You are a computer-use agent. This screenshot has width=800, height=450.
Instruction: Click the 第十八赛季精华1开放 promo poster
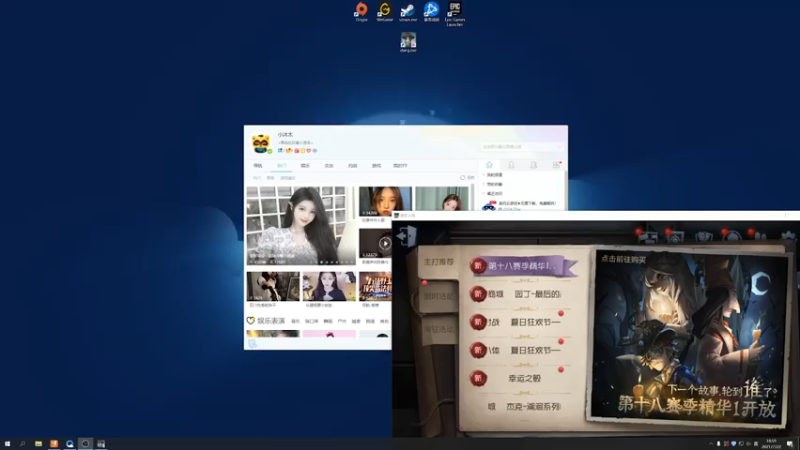(x=687, y=337)
